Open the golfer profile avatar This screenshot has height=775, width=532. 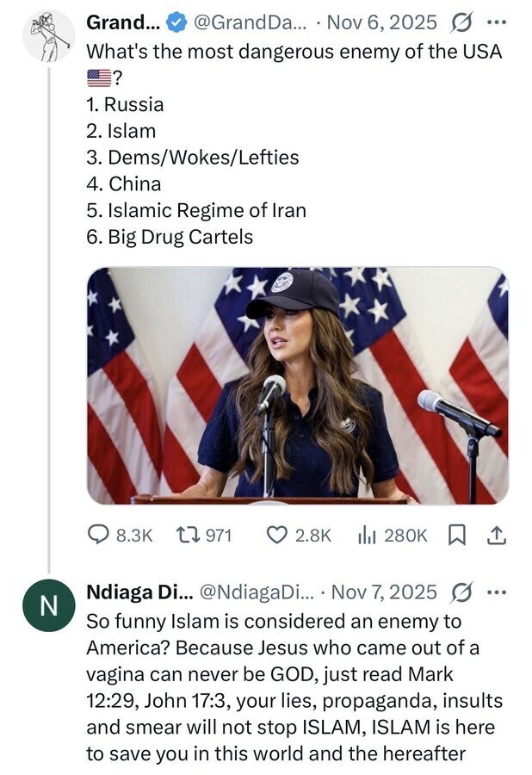48,35
